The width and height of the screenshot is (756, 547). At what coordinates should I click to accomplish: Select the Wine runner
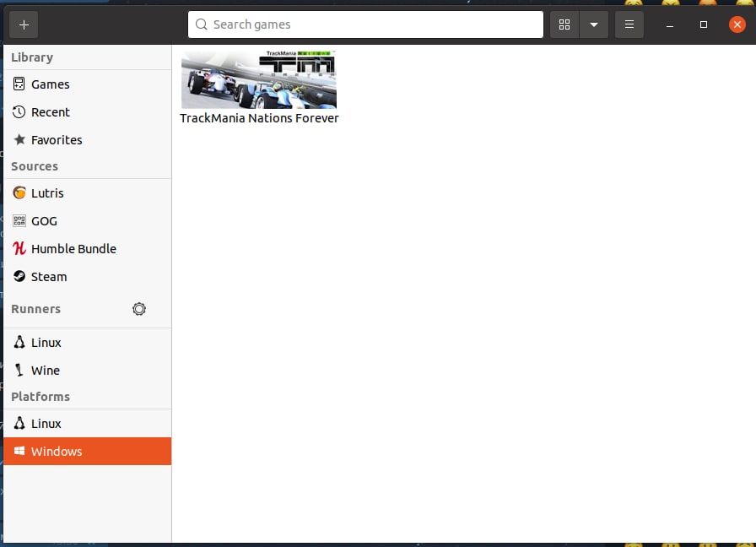(x=87, y=371)
